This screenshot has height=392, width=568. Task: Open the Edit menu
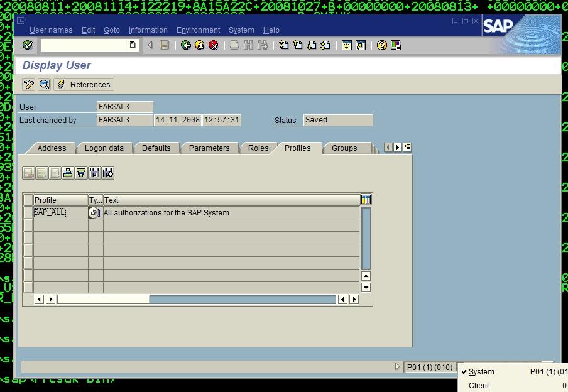coord(88,30)
